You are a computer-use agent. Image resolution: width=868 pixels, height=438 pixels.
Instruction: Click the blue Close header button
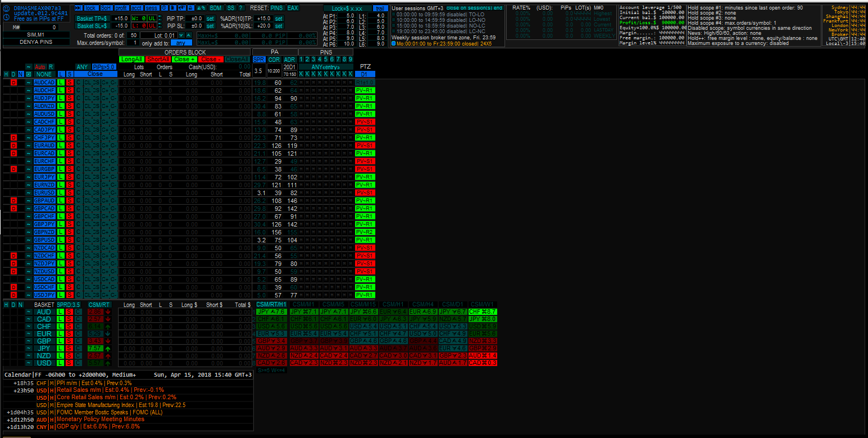[96, 74]
